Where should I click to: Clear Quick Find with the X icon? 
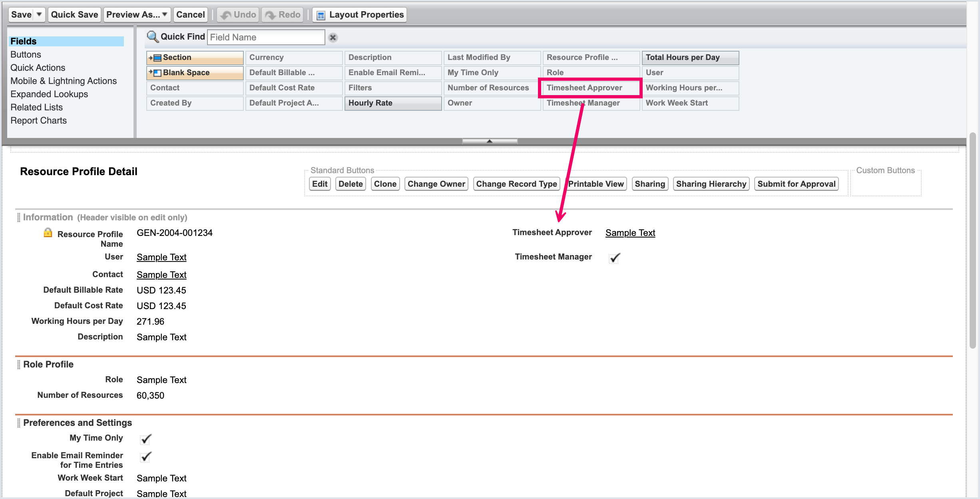tap(333, 38)
